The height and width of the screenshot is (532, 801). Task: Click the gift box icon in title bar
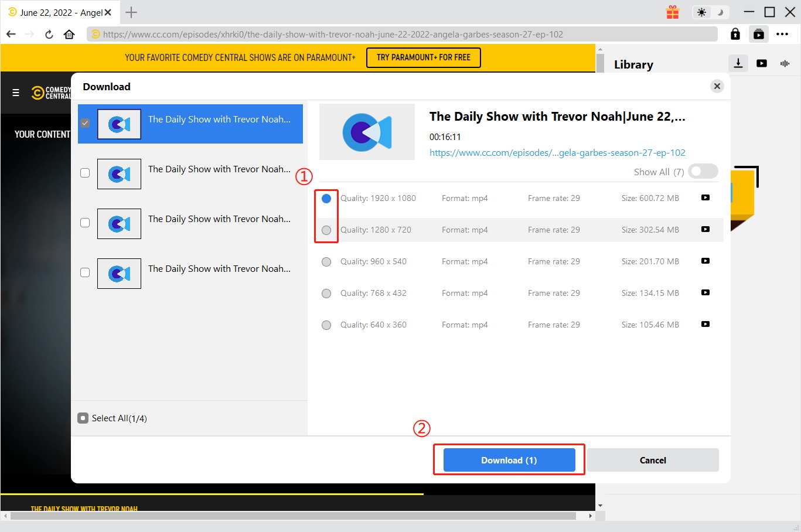click(673, 12)
